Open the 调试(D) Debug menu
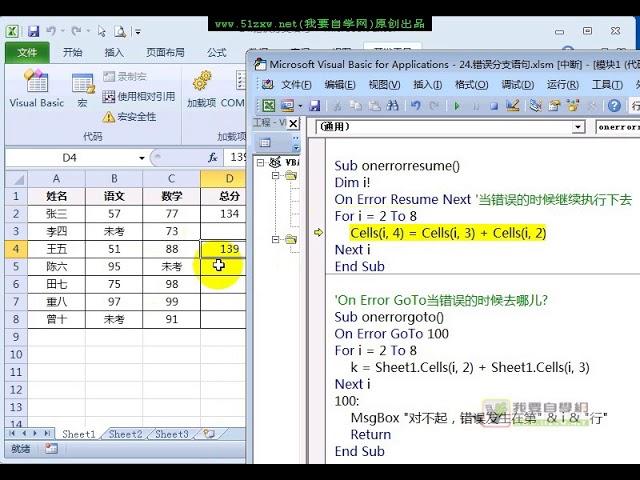This screenshot has width=640, height=480. 517,85
